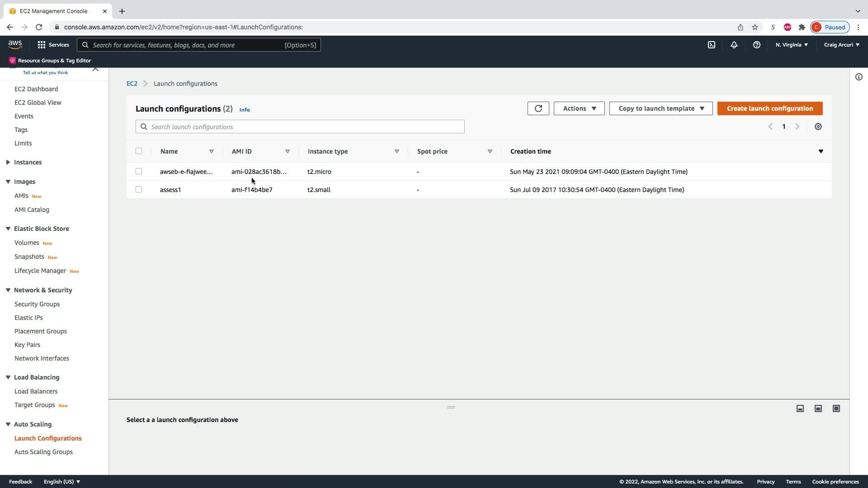Viewport: 868px width, 488px height.
Task: Expand Copy to launch template dropdown
Action: [661, 108]
